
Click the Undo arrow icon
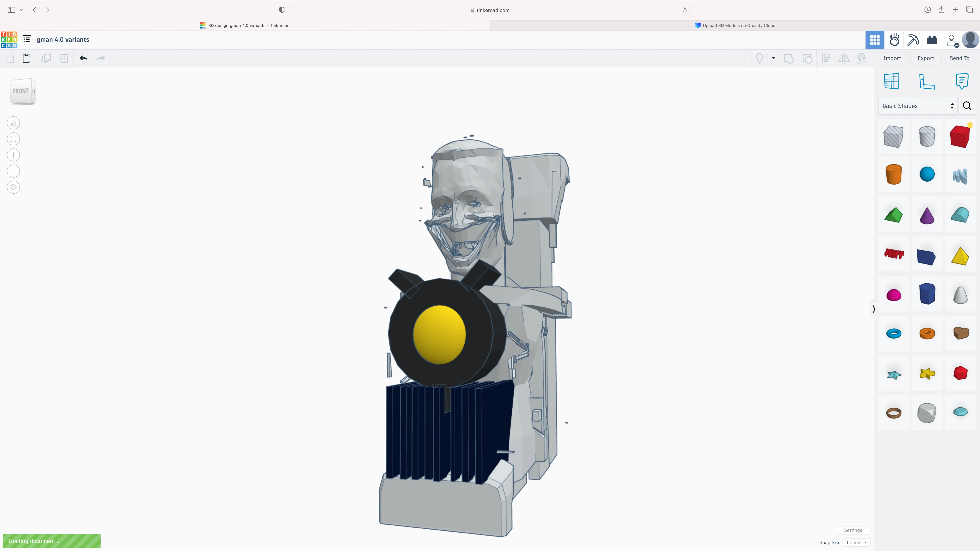click(x=83, y=58)
